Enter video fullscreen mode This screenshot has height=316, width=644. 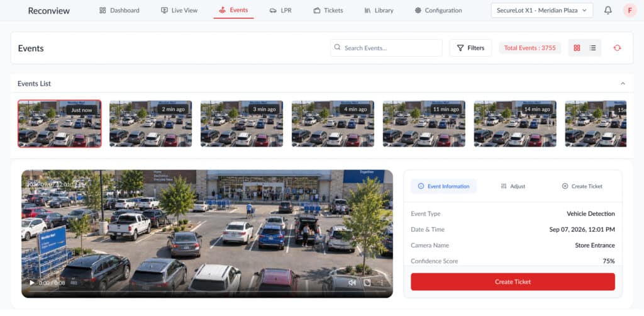coord(367,283)
